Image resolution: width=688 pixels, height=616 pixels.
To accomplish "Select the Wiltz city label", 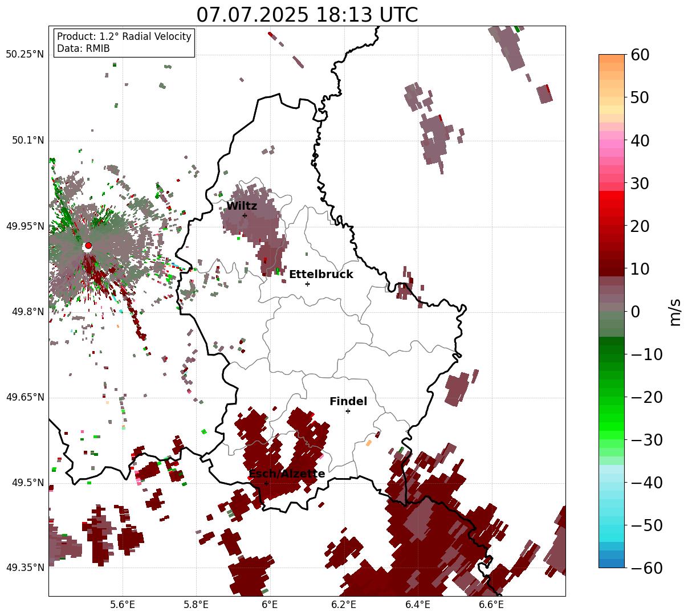I will [242, 206].
